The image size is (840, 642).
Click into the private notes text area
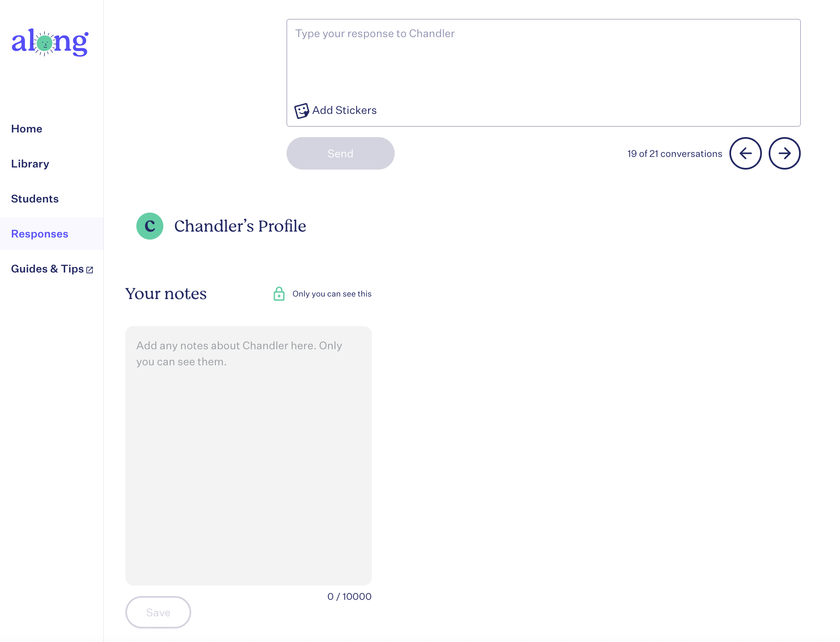[x=249, y=456]
